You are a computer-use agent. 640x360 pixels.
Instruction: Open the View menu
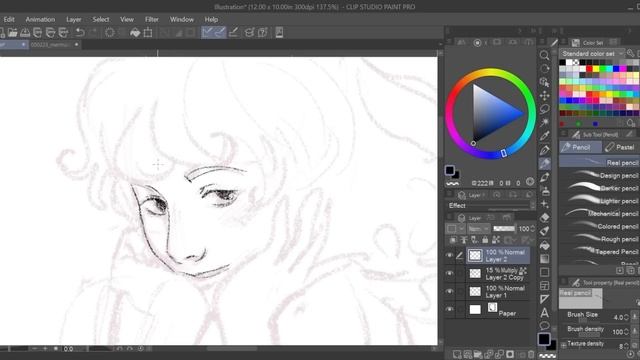[x=127, y=19]
